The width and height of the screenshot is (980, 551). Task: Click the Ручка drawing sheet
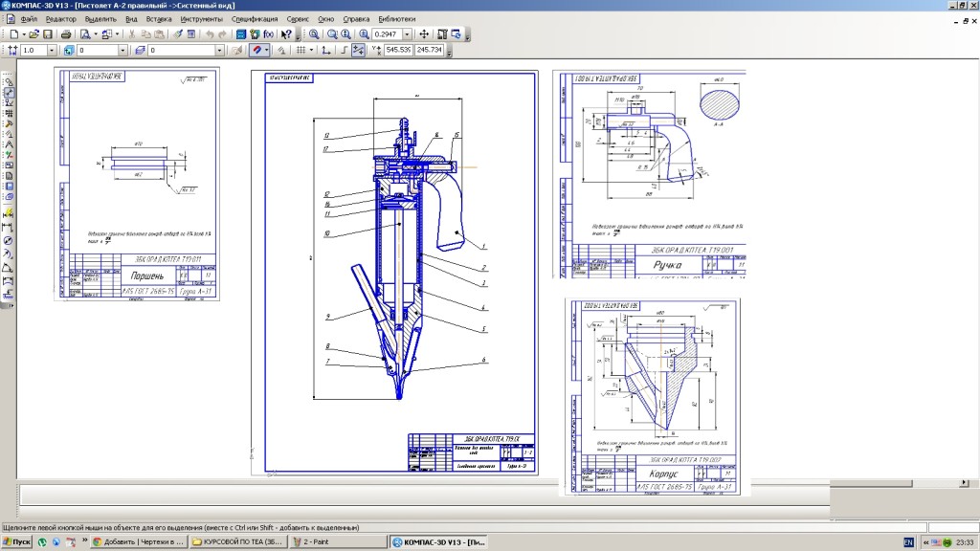[650, 174]
